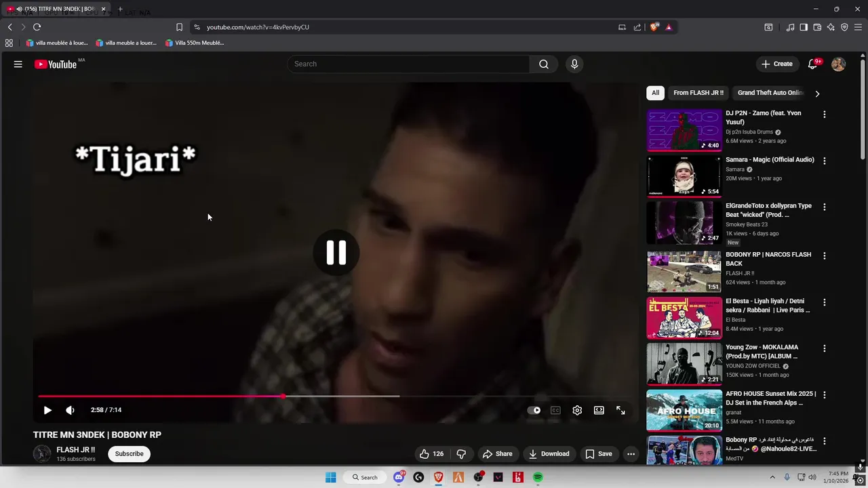
Task: Focus the YouTube search field
Action: [409, 64]
